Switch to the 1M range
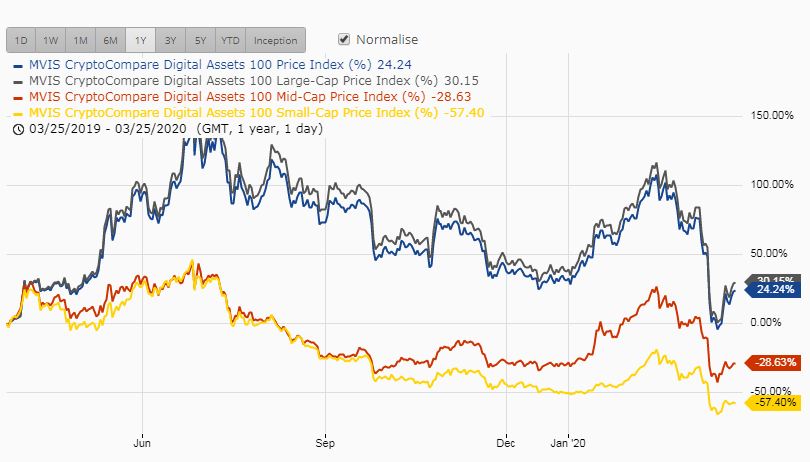The height and width of the screenshot is (462, 810). [81, 40]
